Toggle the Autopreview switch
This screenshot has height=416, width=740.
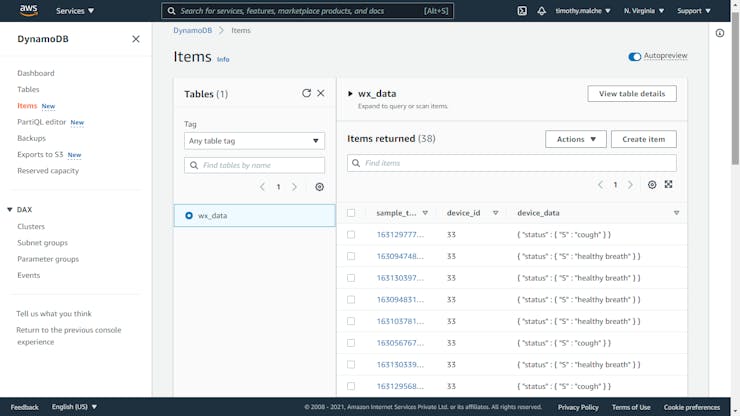pos(634,57)
